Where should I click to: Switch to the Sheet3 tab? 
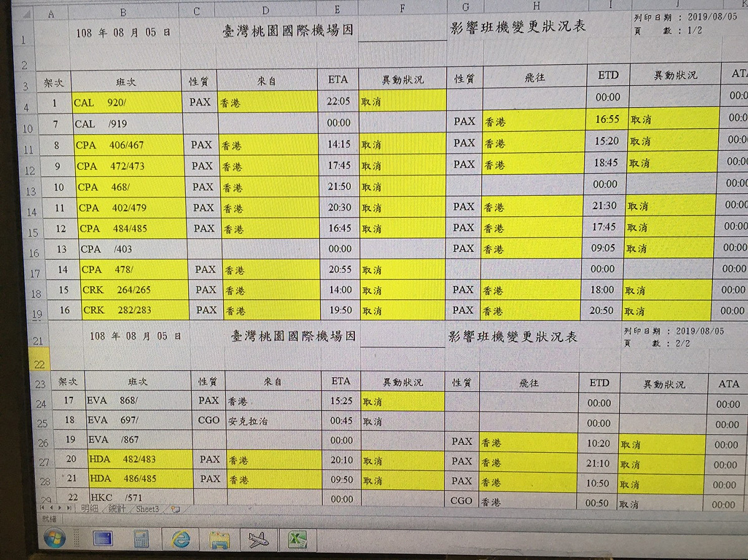(147, 509)
